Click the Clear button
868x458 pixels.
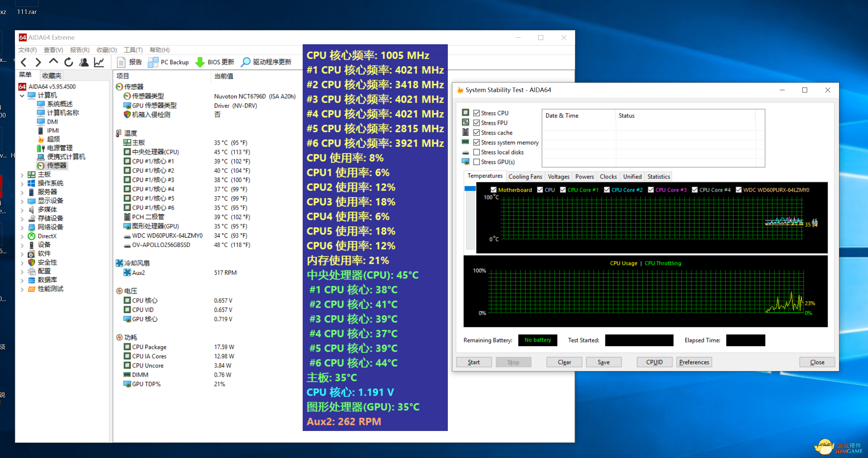564,362
